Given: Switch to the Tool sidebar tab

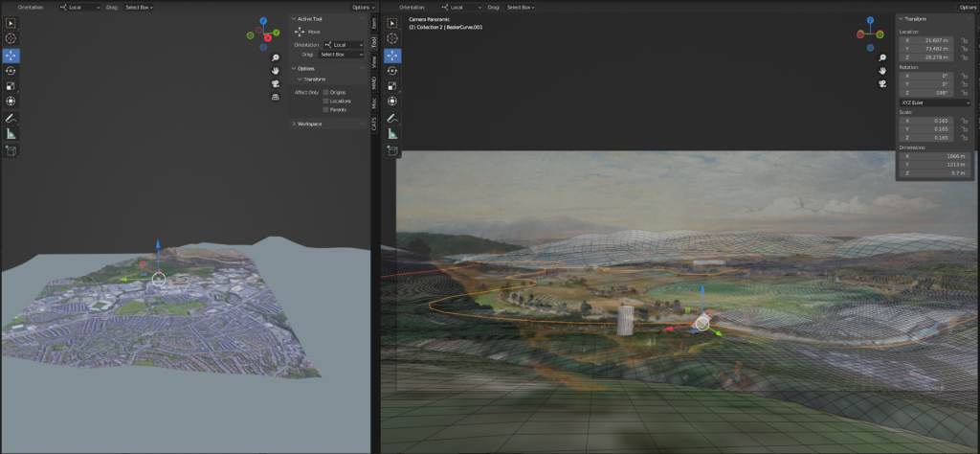Looking at the screenshot, I should [x=374, y=42].
